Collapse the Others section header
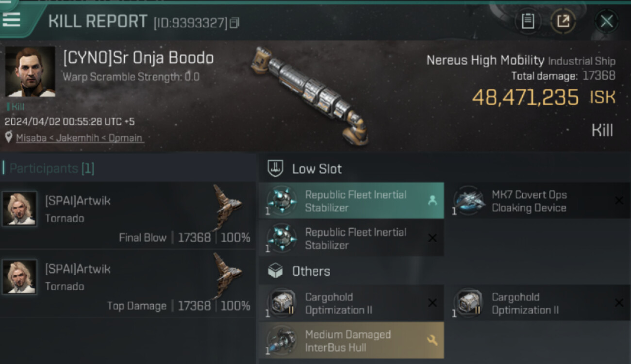The width and height of the screenshot is (631, 364). tap(311, 271)
